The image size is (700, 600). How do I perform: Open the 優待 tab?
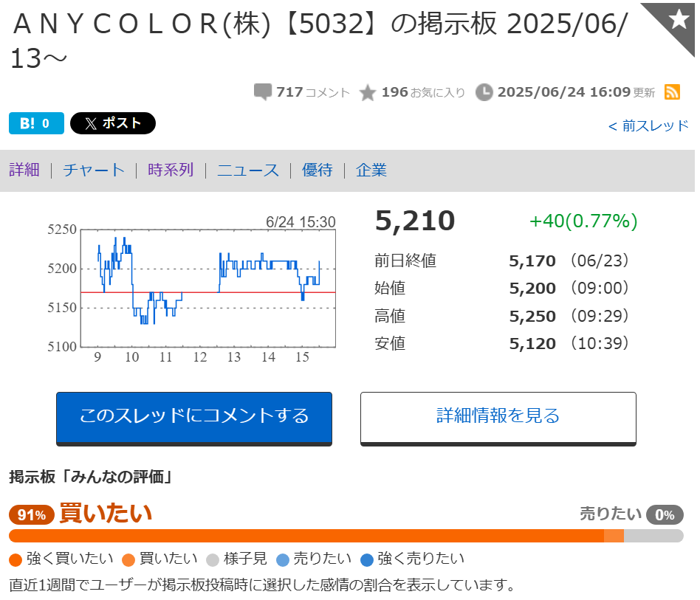click(318, 170)
